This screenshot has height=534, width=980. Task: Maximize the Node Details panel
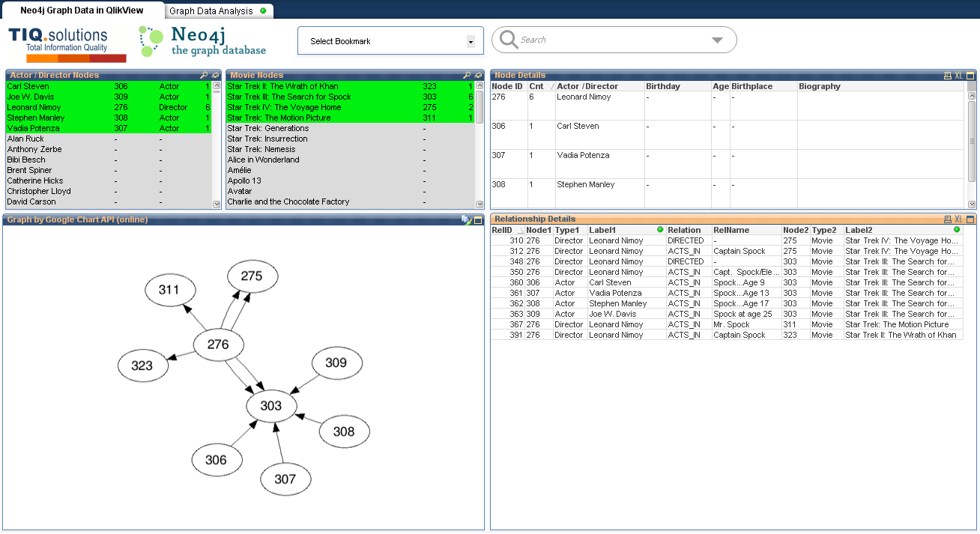click(x=970, y=76)
